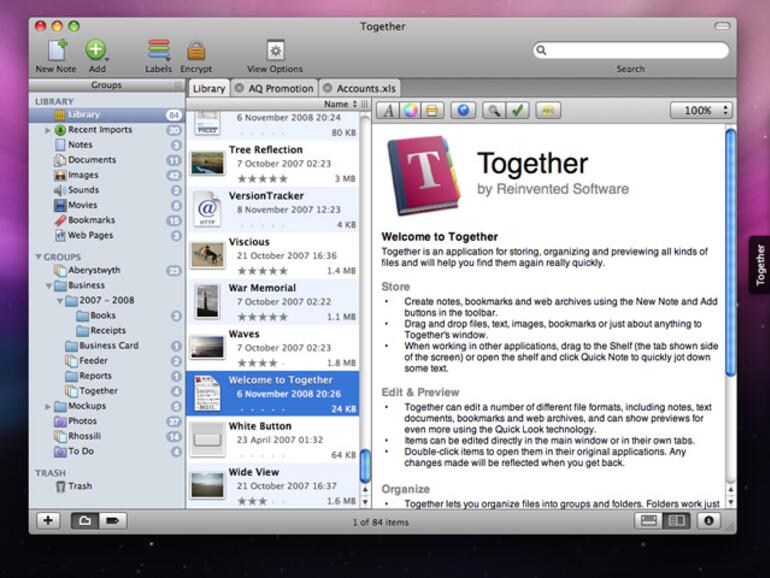This screenshot has width=770, height=578.
Task: Click the green checkmark spelling icon
Action: pyautogui.click(x=517, y=110)
